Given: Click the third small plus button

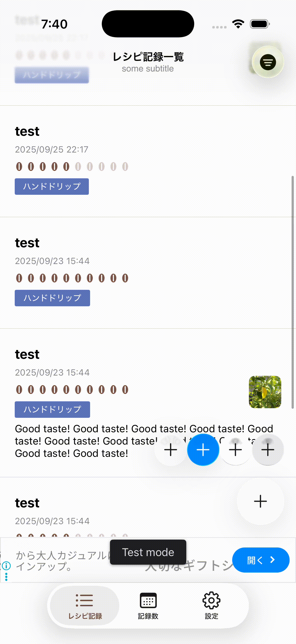Looking at the screenshot, I should 235,449.
